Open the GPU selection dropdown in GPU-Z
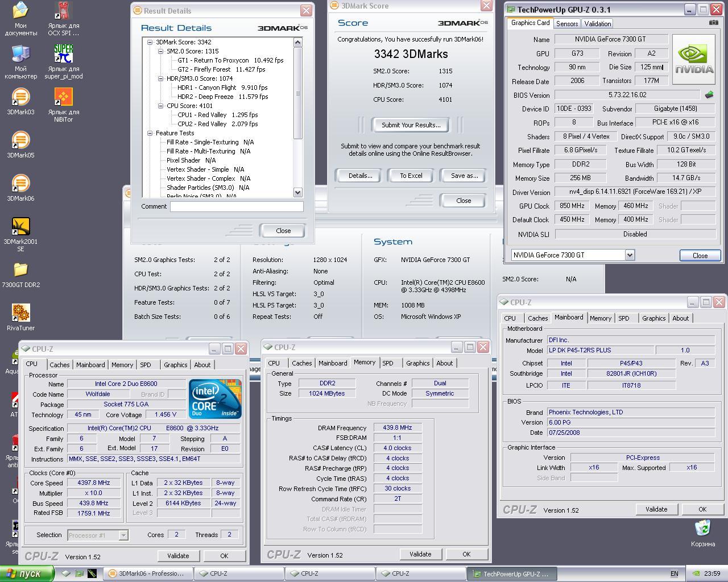The image size is (728, 582). tap(630, 255)
